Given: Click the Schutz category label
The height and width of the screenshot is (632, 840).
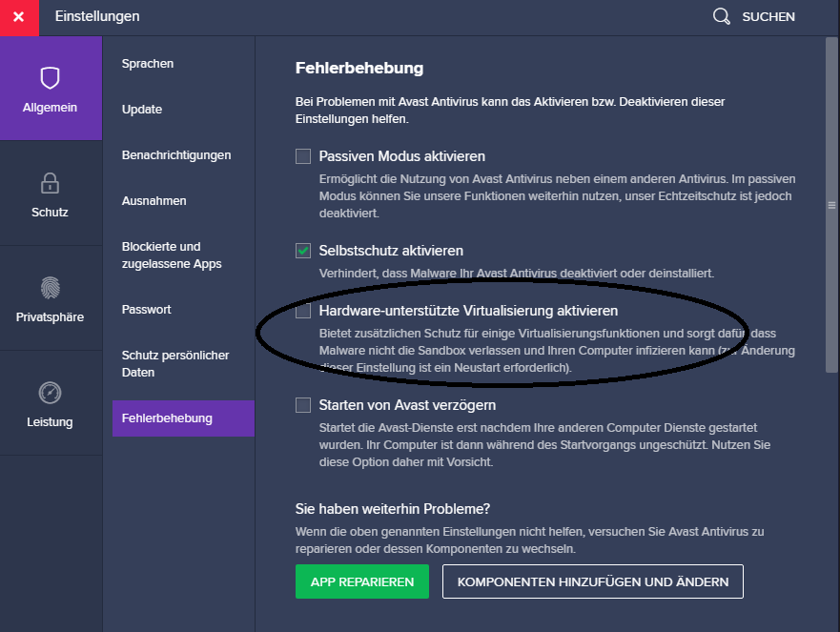Looking at the screenshot, I should [x=50, y=213].
